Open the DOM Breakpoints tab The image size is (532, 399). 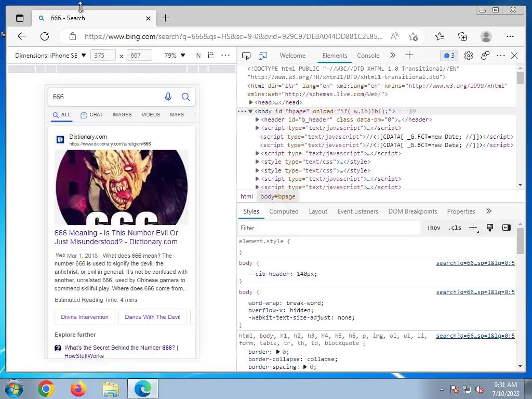coord(413,211)
